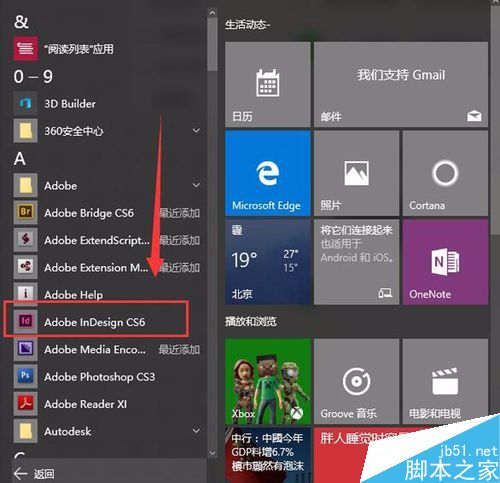Select the Adobe Photoshop CS3 label
Viewport: 500px width, 483px height.
click(100, 377)
